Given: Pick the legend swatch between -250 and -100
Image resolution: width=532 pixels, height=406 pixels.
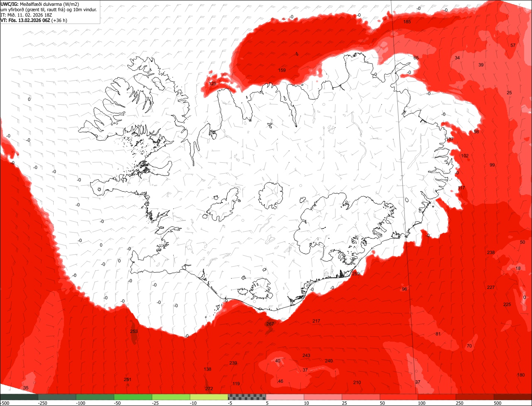Looking at the screenshot, I should pyautogui.click(x=57, y=397).
